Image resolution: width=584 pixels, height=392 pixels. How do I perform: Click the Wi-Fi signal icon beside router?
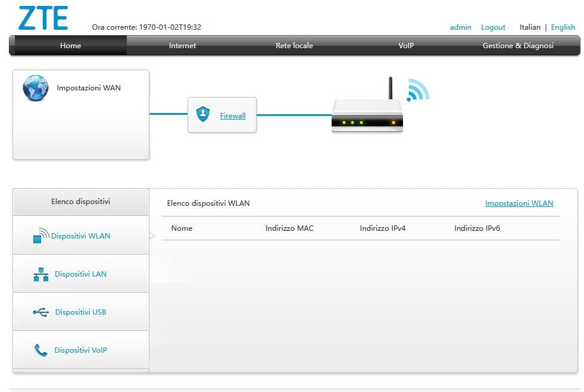tap(418, 90)
